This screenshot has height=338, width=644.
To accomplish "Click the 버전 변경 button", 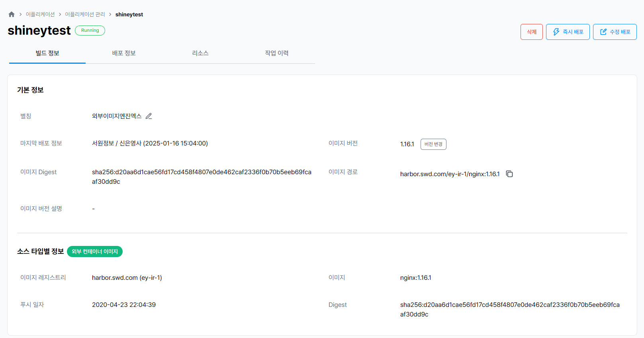I will (x=433, y=144).
